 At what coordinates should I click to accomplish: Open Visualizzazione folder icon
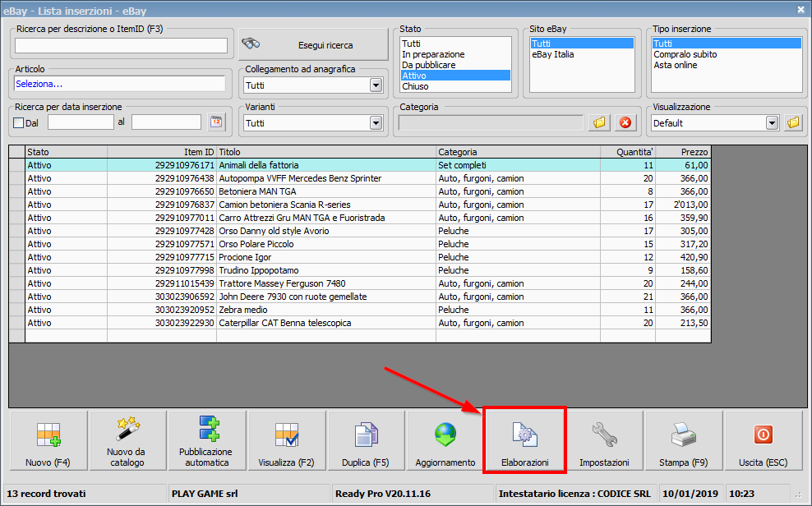click(793, 122)
